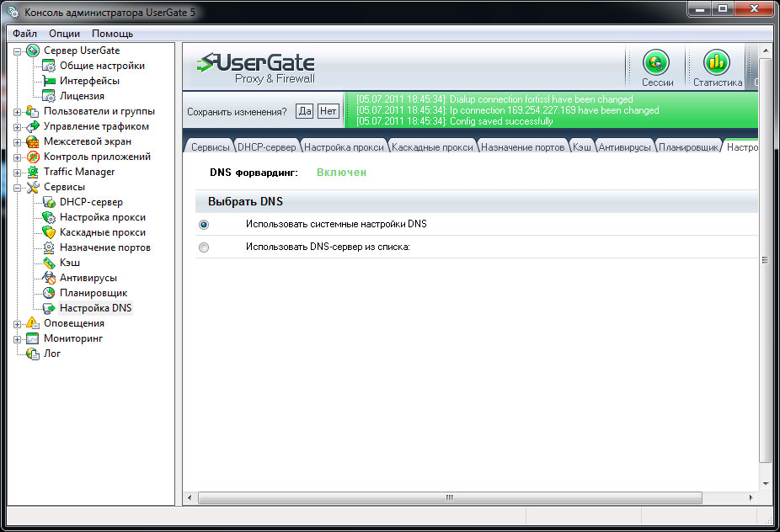Click the Антивирусы biohazard icon
Viewport: 780px width, 532px height.
(49, 278)
